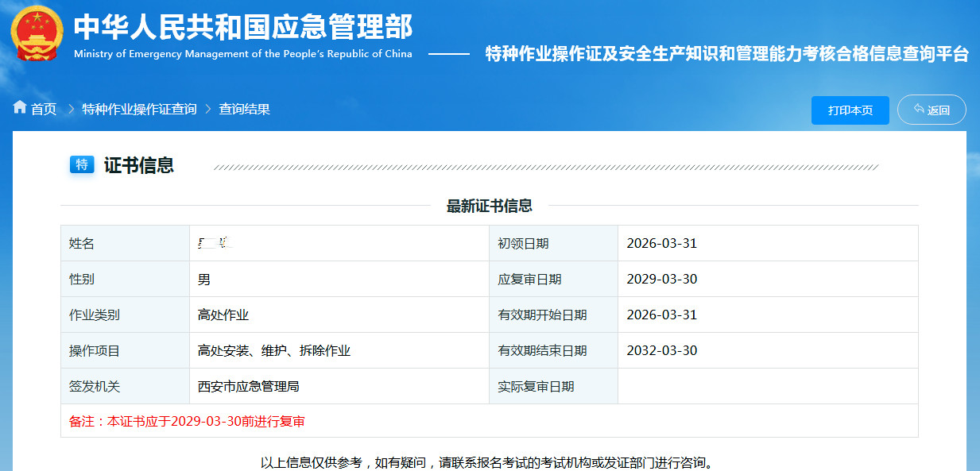Click the 西安市应急管理局 value

pos(249,386)
